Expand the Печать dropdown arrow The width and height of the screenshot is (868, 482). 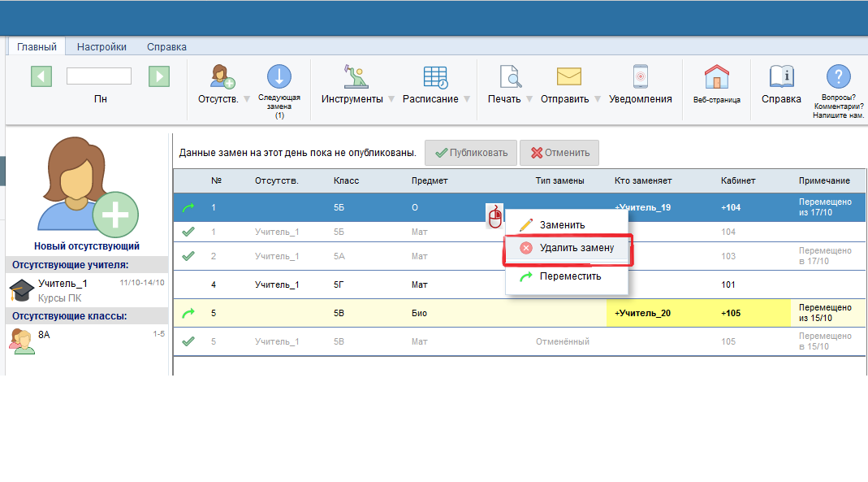[x=529, y=99]
